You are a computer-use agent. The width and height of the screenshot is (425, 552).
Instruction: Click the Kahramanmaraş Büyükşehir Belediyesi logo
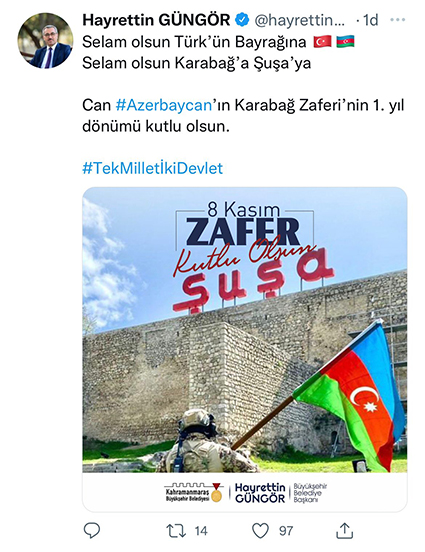pyautogui.click(x=194, y=492)
